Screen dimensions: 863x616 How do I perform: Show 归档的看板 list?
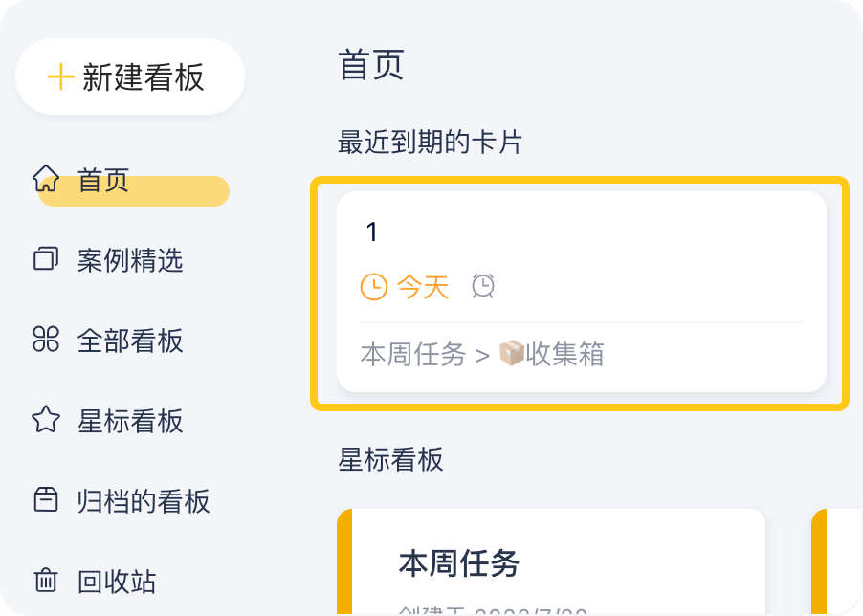point(144,501)
